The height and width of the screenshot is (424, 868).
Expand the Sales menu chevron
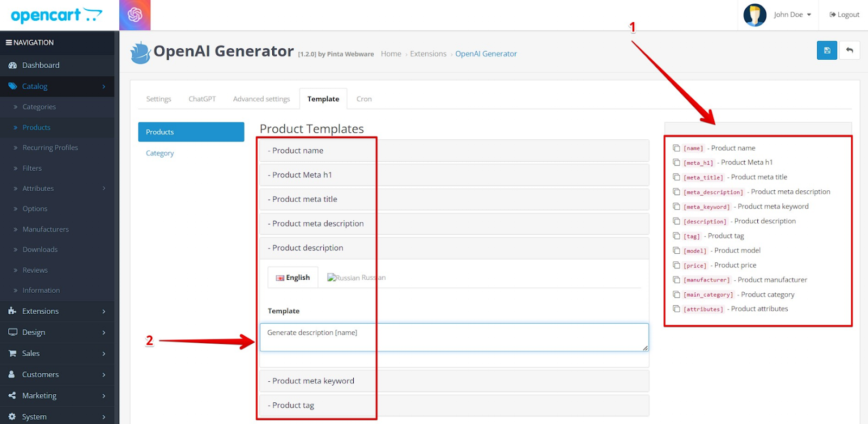click(104, 354)
